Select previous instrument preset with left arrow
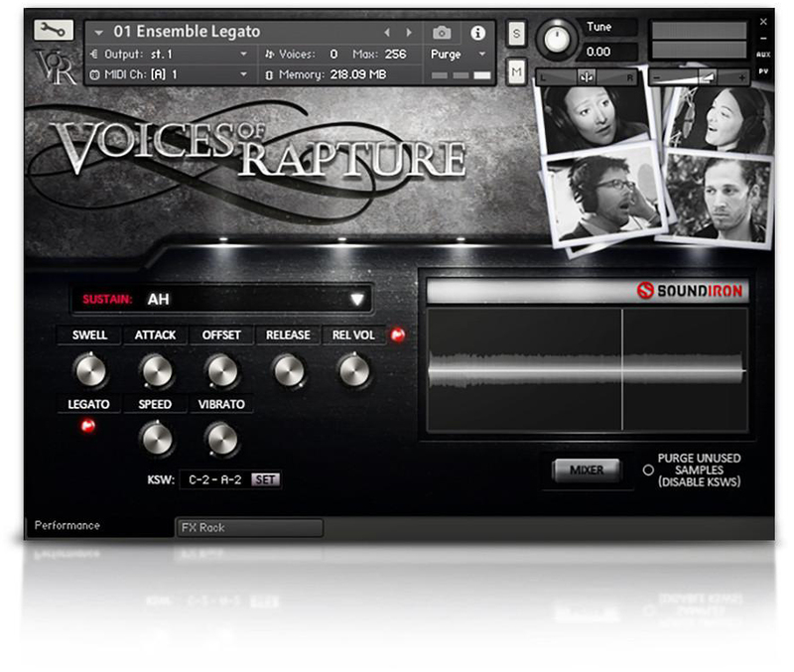 pyautogui.click(x=387, y=33)
